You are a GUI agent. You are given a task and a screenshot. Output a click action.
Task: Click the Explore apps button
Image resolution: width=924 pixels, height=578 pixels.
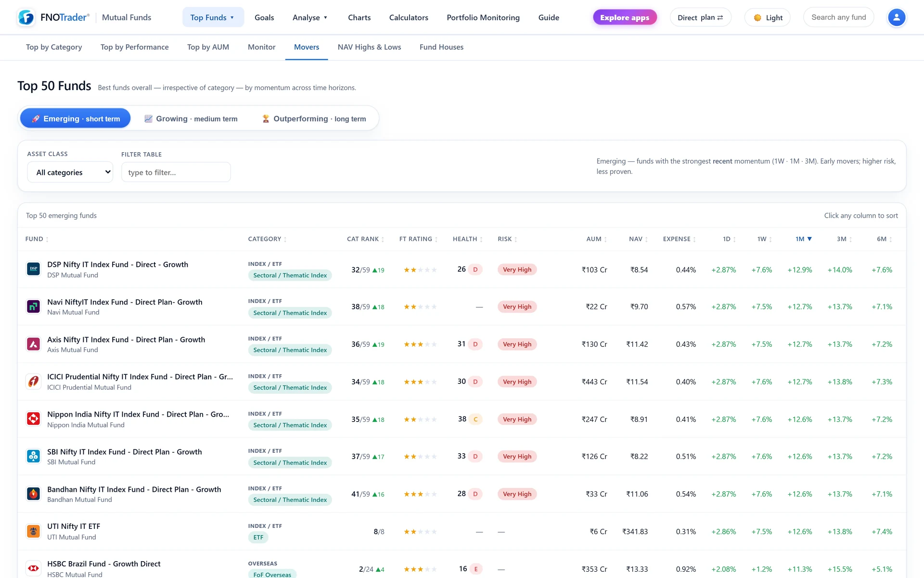(624, 17)
